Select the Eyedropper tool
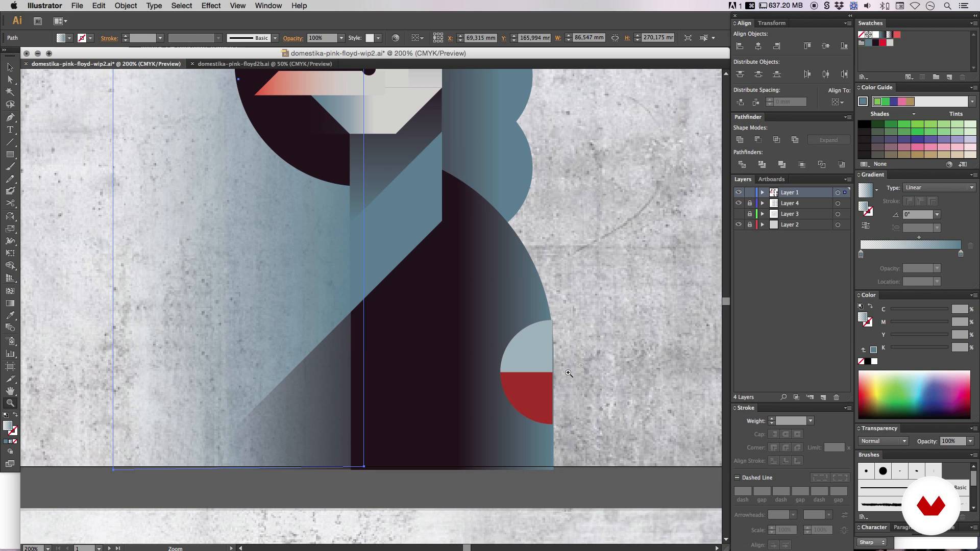The image size is (980, 551). 10,315
